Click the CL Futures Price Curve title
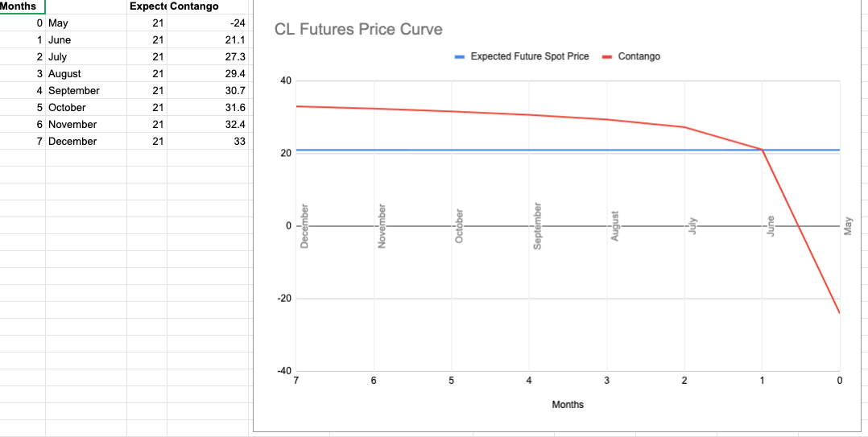The width and height of the screenshot is (868, 437). (358, 30)
